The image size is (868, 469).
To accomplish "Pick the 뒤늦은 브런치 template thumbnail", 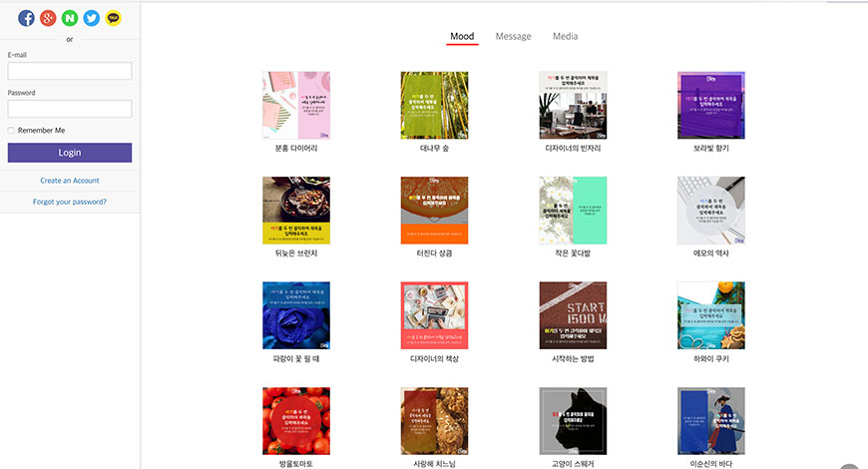I will [296, 211].
